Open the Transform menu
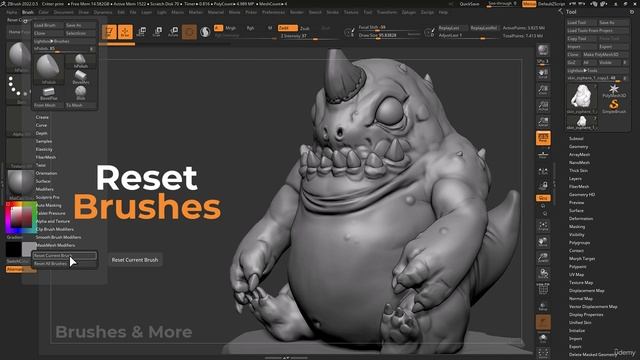Image resolution: width=640 pixels, height=360 pixels. tap(386, 12)
